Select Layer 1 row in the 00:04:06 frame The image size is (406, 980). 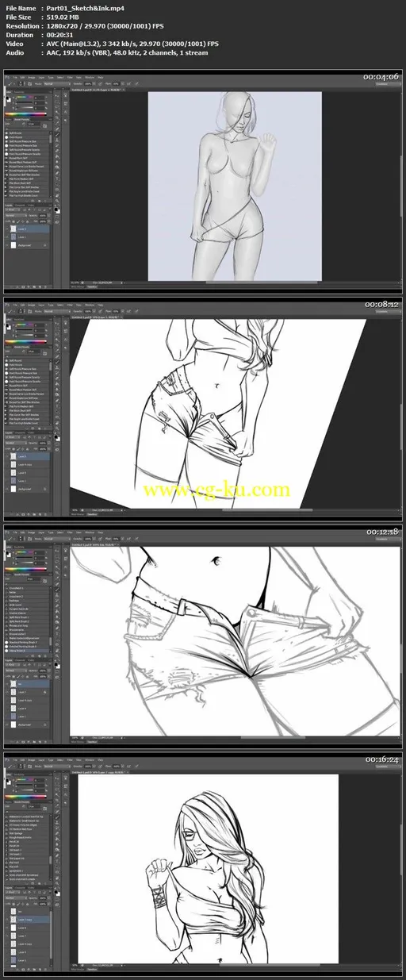tap(27, 237)
